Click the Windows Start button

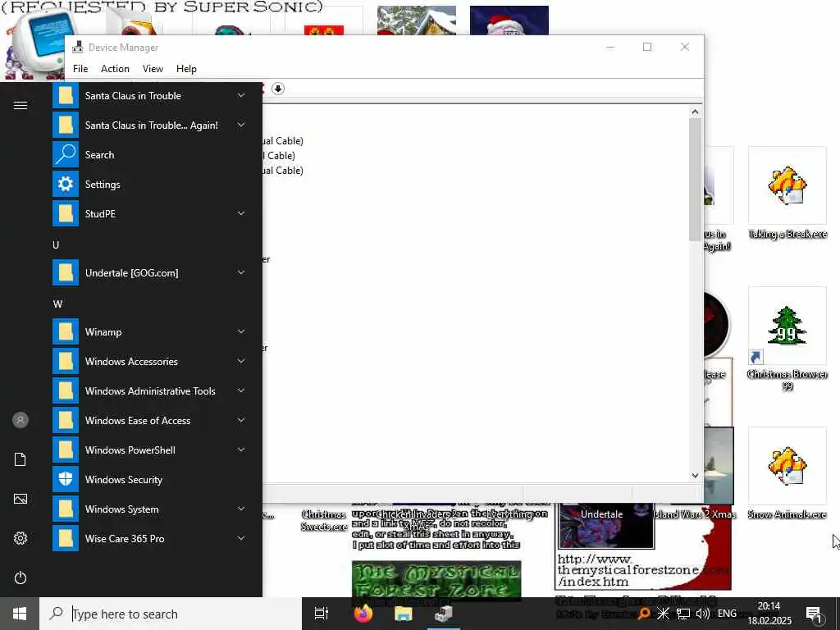click(x=20, y=614)
